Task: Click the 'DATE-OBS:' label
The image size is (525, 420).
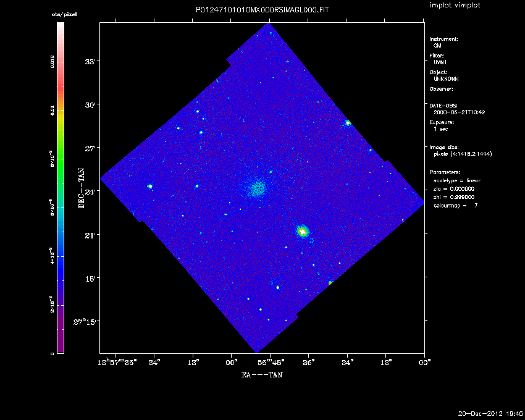Action: coord(443,106)
